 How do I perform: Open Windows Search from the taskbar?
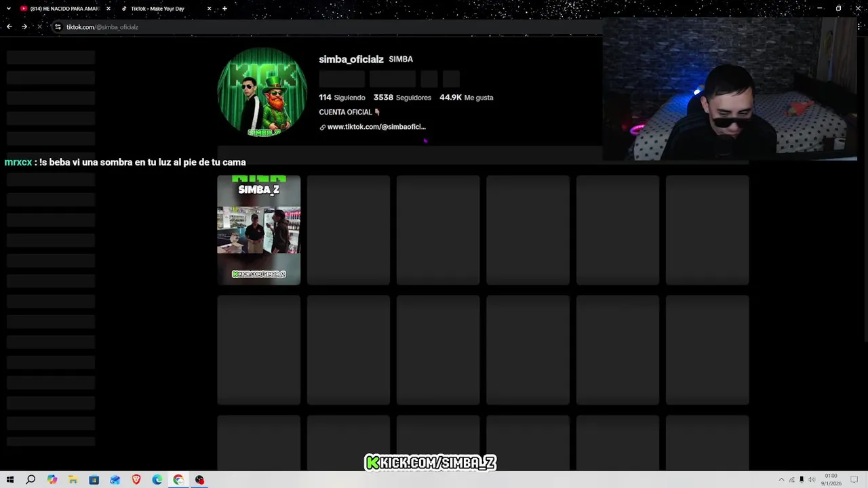tap(31, 480)
